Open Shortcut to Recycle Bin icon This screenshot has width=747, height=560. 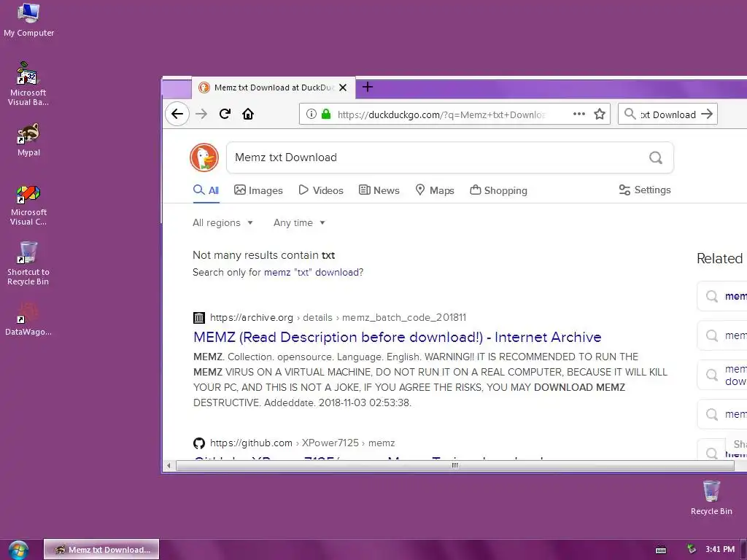28,263
